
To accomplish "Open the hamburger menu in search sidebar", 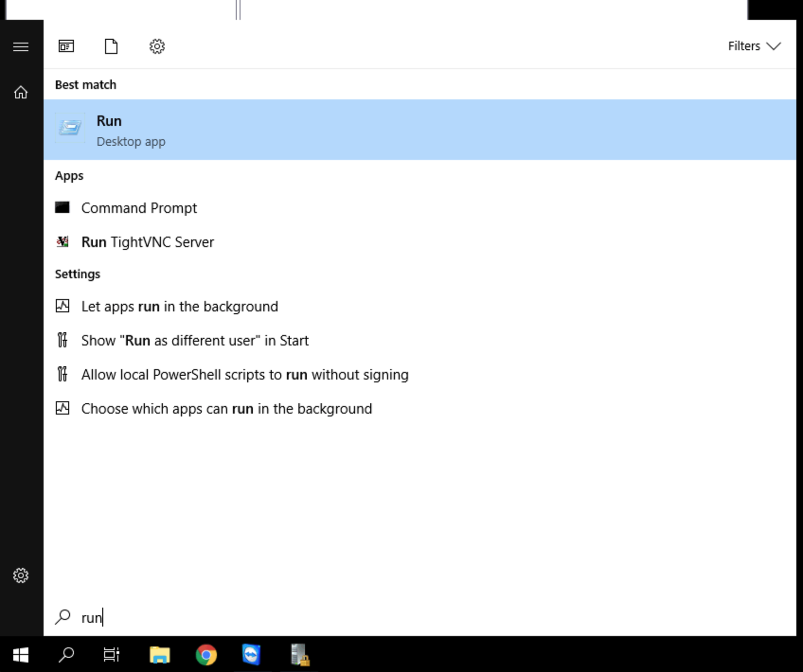I will click(x=21, y=47).
